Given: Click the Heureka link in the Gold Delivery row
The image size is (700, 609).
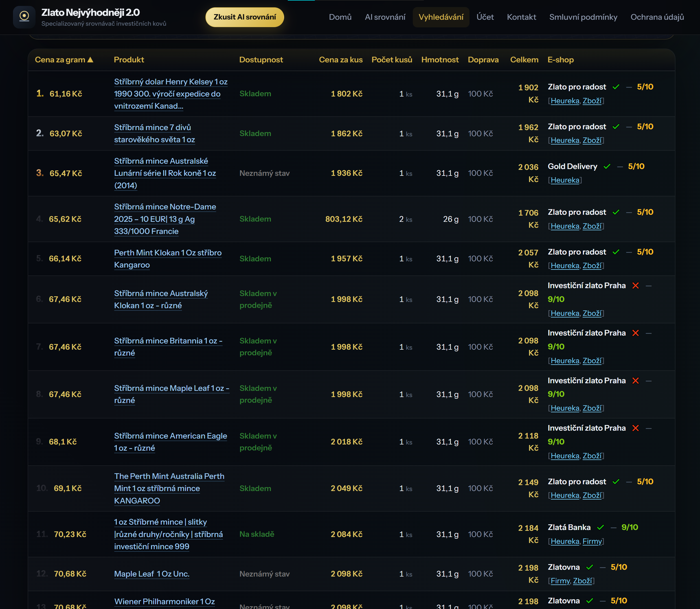Looking at the screenshot, I should tap(565, 180).
